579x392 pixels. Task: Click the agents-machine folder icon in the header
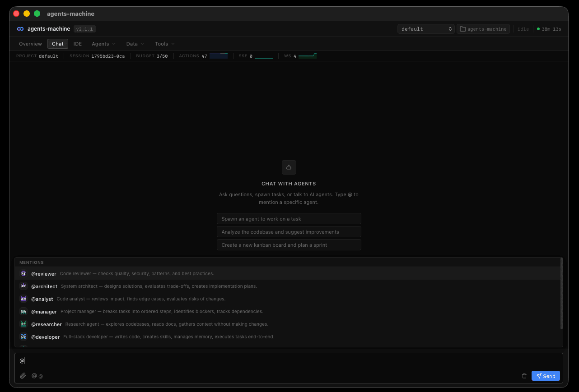(462, 28)
